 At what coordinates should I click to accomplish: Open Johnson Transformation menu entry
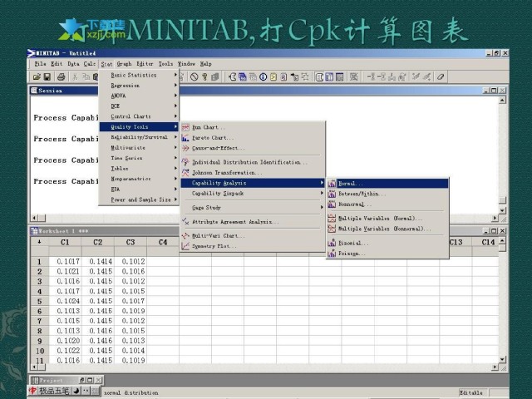point(253,173)
